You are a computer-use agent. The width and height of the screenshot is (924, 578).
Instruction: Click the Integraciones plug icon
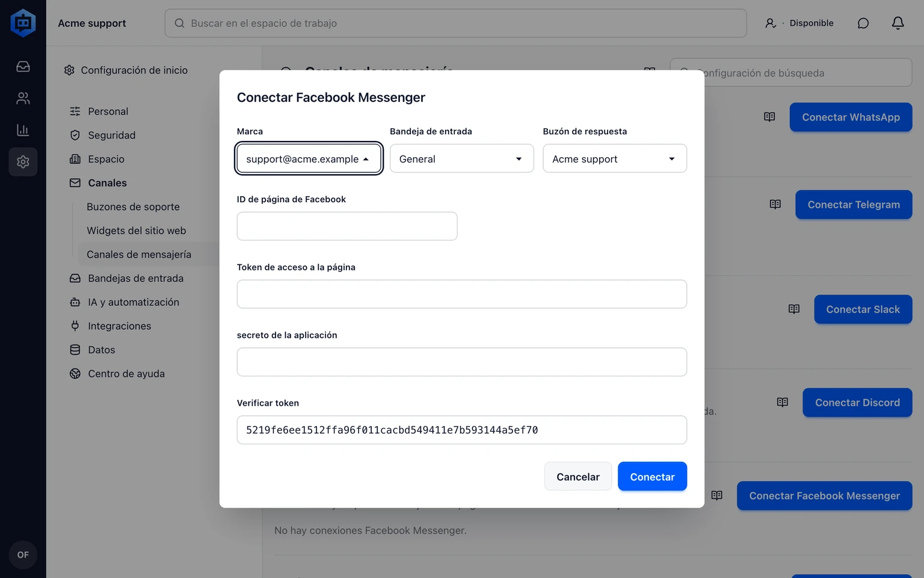(x=75, y=326)
